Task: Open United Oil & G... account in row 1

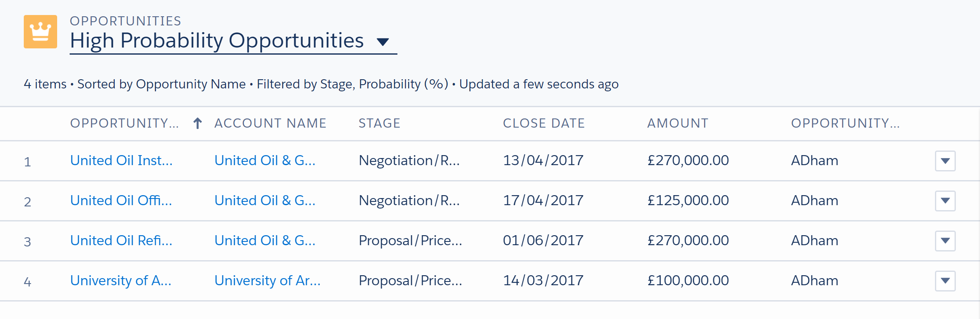Action: pos(265,161)
